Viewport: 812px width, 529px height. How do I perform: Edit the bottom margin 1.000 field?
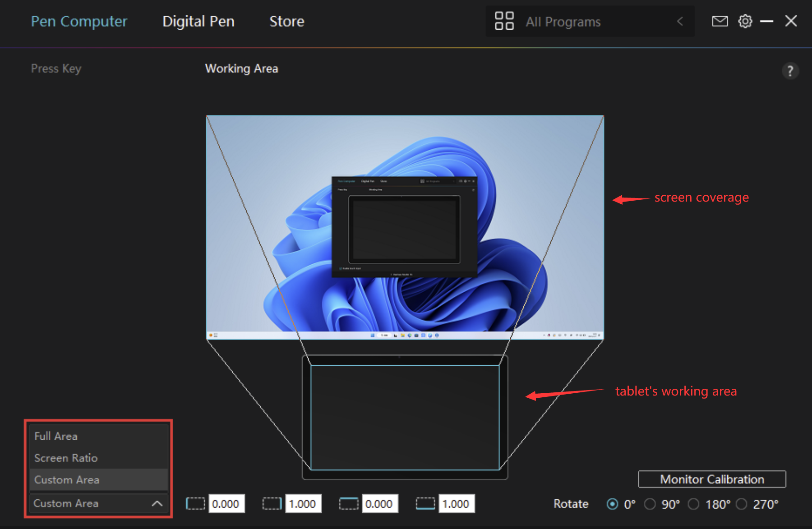point(457,503)
